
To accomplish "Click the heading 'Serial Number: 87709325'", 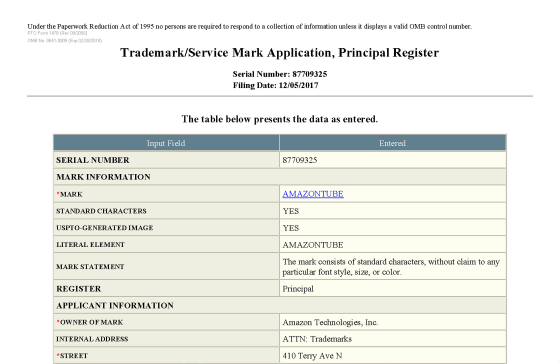I will 280,74.
